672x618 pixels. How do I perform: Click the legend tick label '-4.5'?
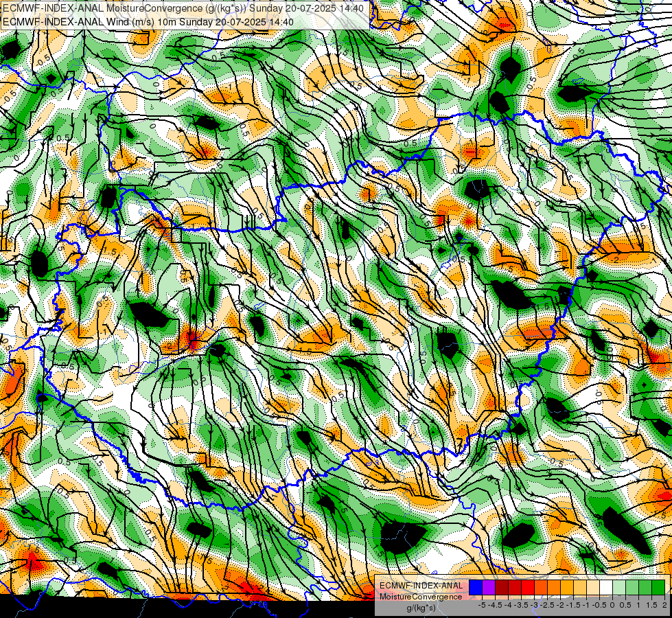(495, 605)
